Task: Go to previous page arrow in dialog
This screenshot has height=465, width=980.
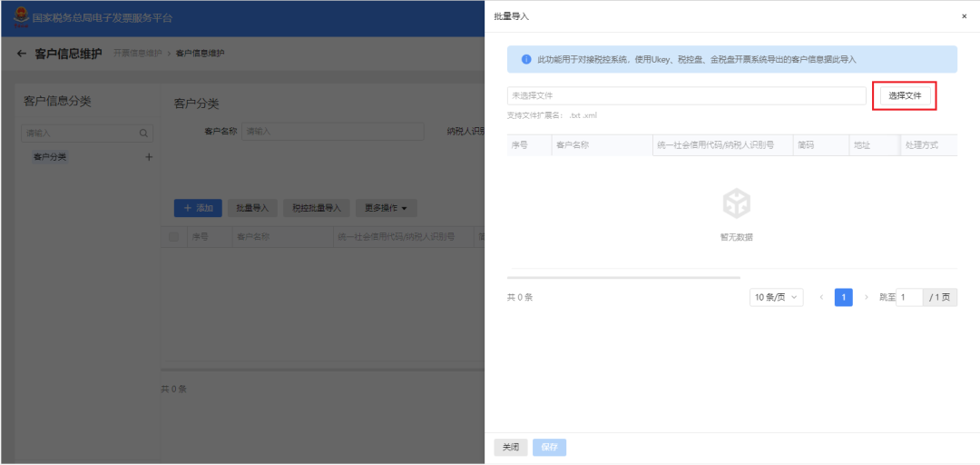Action: (x=821, y=297)
